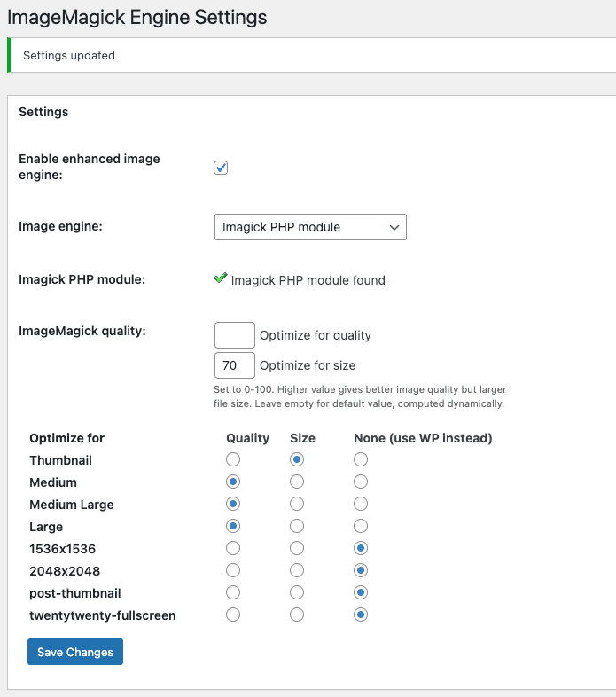This screenshot has width=616, height=697.
Task: Click the Imagick PHP module found text
Action: [308, 280]
